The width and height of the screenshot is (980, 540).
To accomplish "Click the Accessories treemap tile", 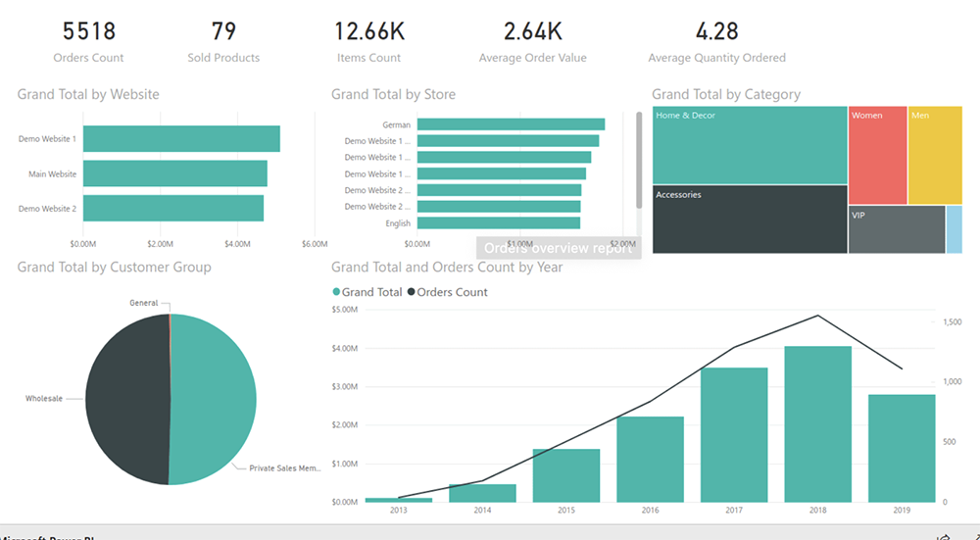I will click(x=750, y=220).
